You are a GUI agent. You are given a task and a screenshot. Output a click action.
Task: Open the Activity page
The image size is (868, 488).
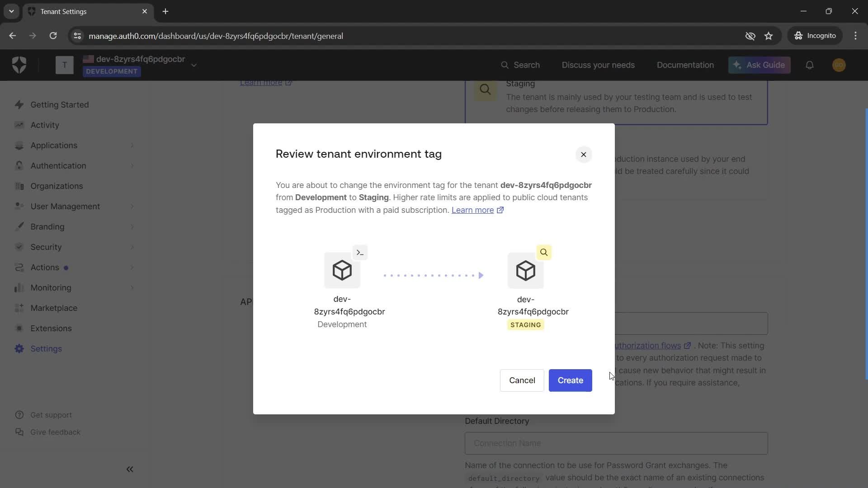pos(44,125)
